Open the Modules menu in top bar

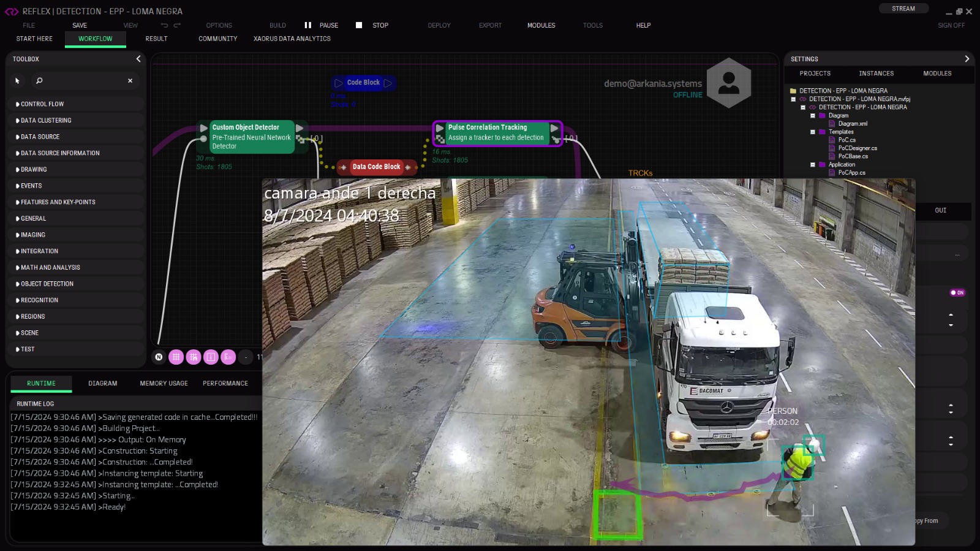[x=541, y=26]
